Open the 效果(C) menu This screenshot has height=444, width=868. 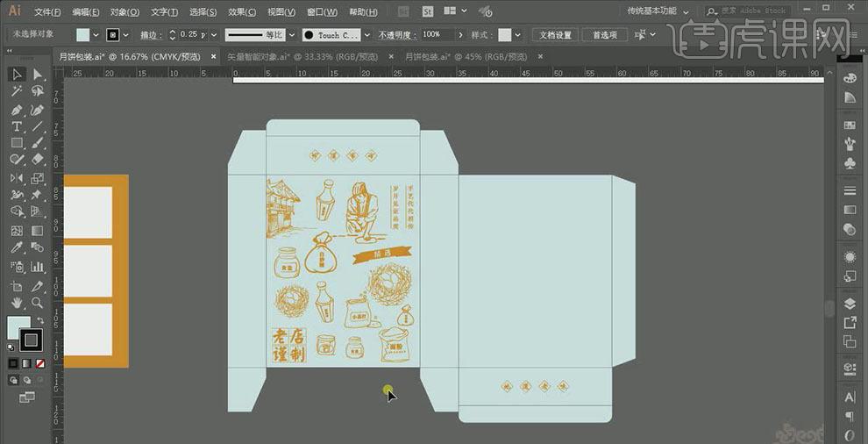[242, 11]
